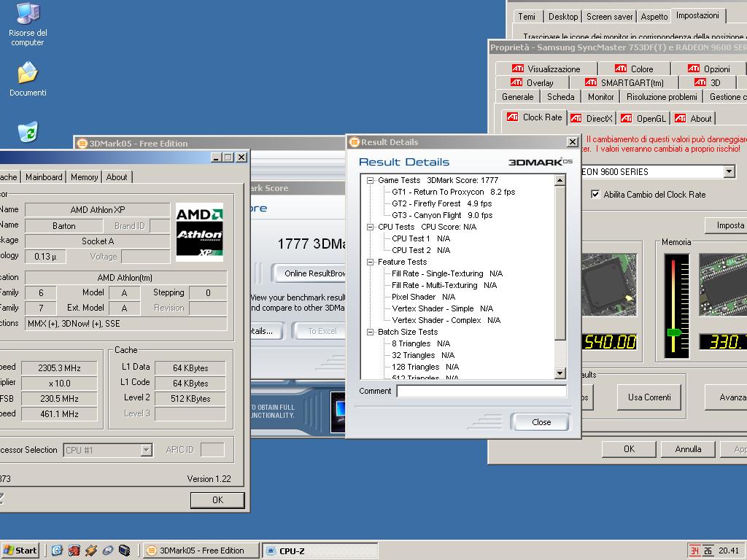The image size is (747, 560).
Task: Switch to the Aspetto tab
Action: pos(654,17)
